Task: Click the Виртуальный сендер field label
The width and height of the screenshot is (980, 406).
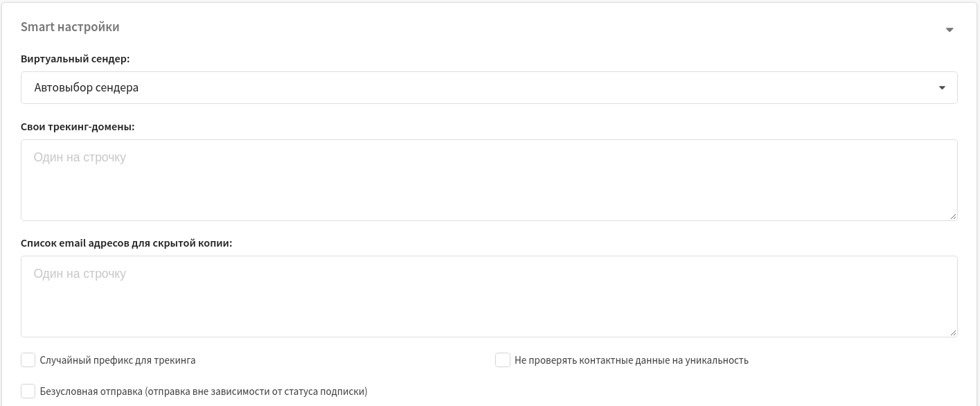Action: [75, 59]
